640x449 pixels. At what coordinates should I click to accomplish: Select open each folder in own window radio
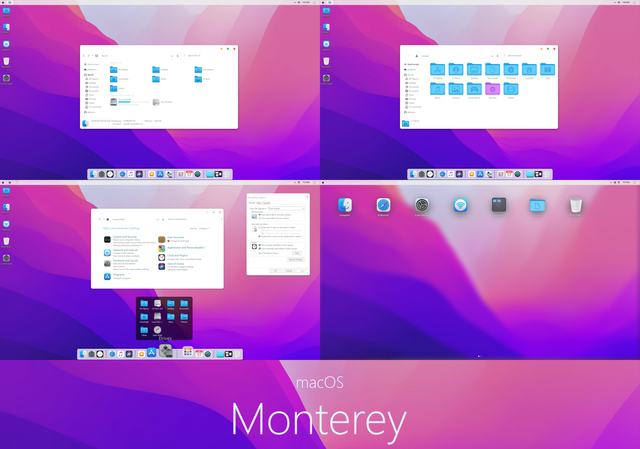click(260, 218)
